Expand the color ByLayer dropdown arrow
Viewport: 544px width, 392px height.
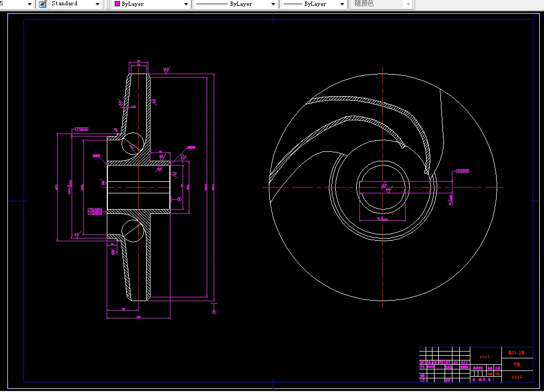click(186, 4)
